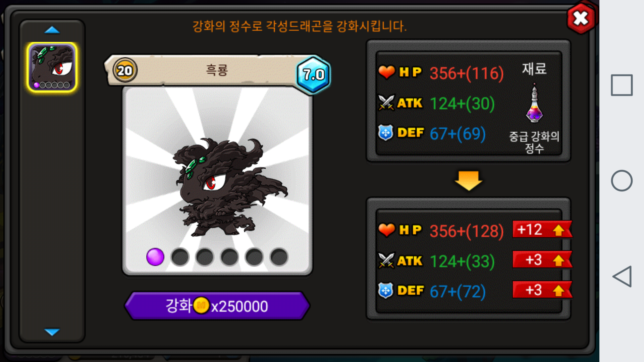The width and height of the screenshot is (644, 362).
Task: Tap the level 20 gold badge
Action: point(125,70)
